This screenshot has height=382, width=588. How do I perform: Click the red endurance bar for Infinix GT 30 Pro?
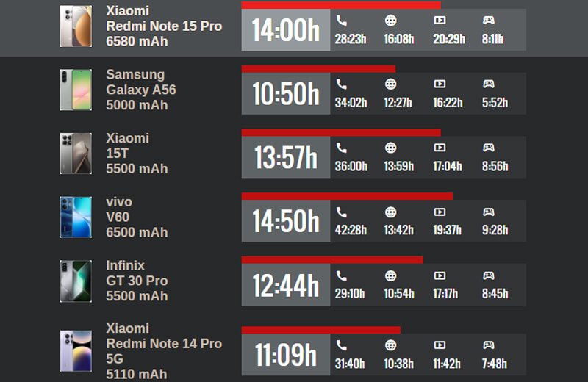pos(332,260)
